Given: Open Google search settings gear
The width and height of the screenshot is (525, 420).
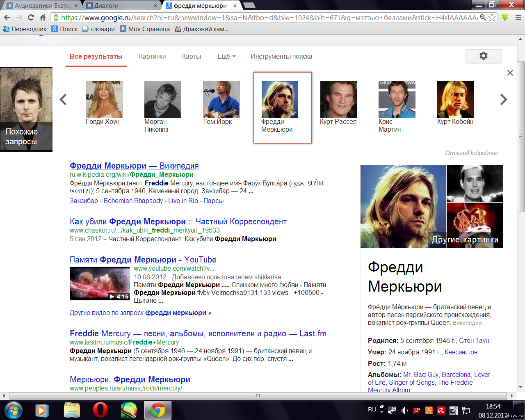Looking at the screenshot, I should tap(484, 56).
